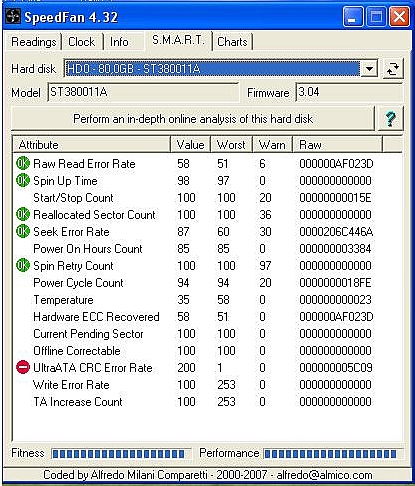Select the Start/Stop Count row

tap(207, 198)
